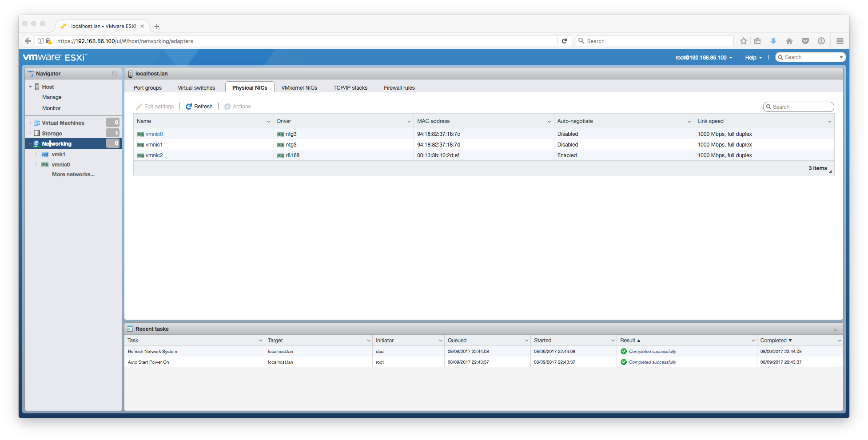Show site information icon in address bar
This screenshot has height=440, width=868.
[41, 41]
